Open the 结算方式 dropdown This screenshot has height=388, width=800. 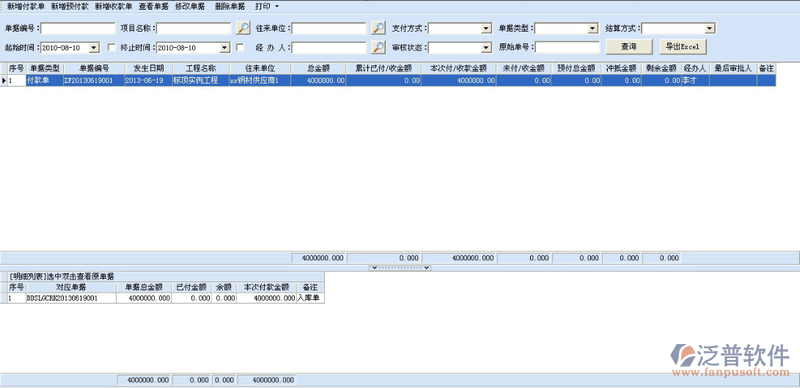pyautogui.click(x=710, y=28)
